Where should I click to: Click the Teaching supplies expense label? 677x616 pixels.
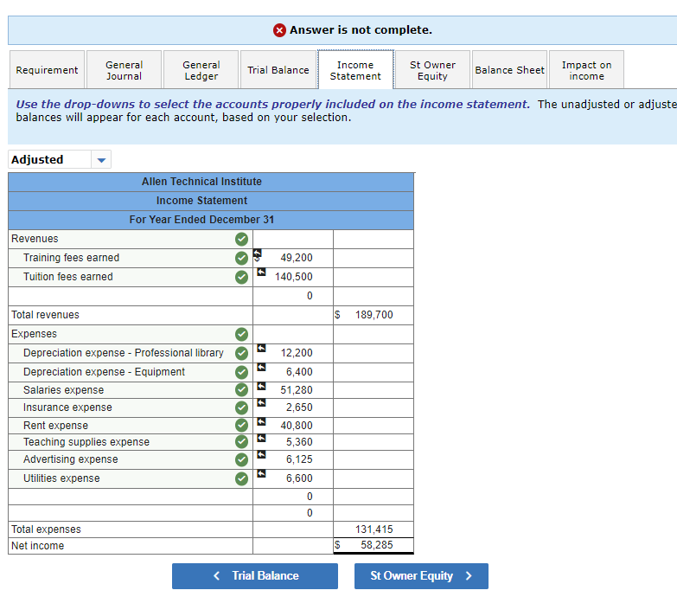(86, 442)
